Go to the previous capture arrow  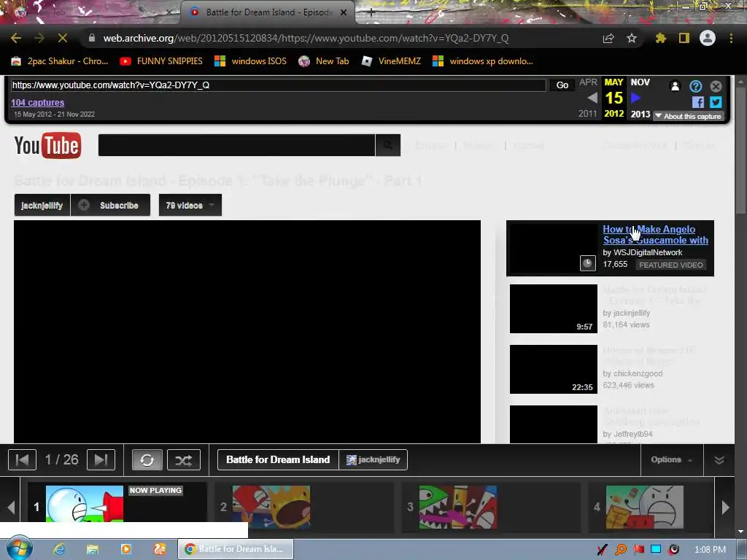592,98
